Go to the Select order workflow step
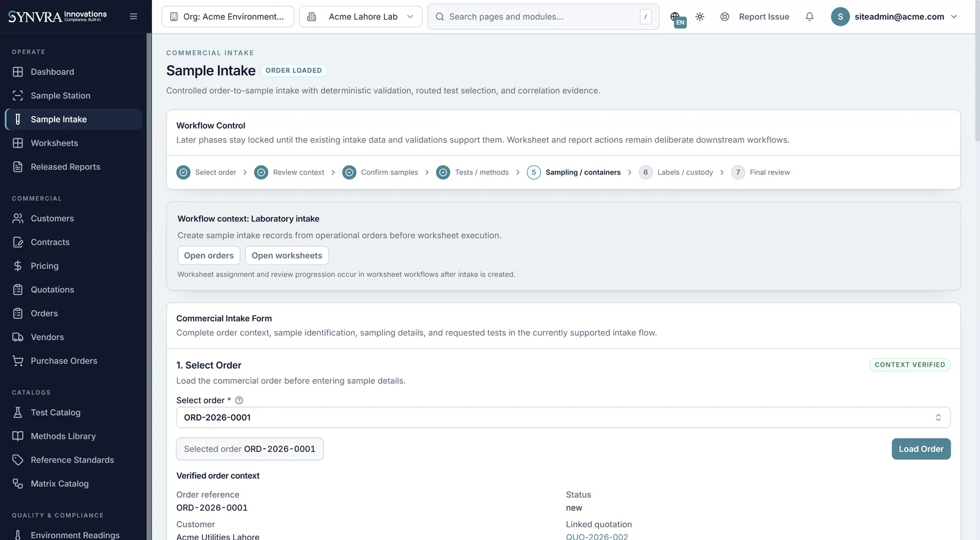This screenshot has height=540, width=980. pos(206,173)
